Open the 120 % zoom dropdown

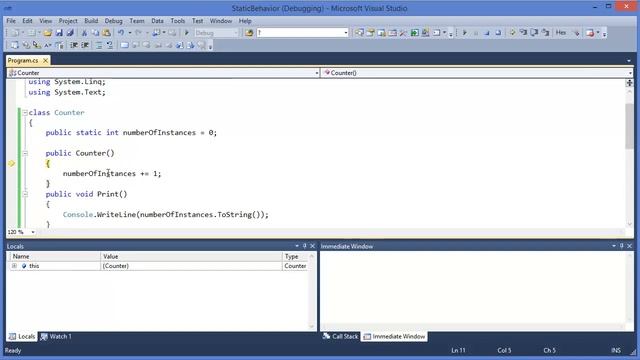click(33, 232)
